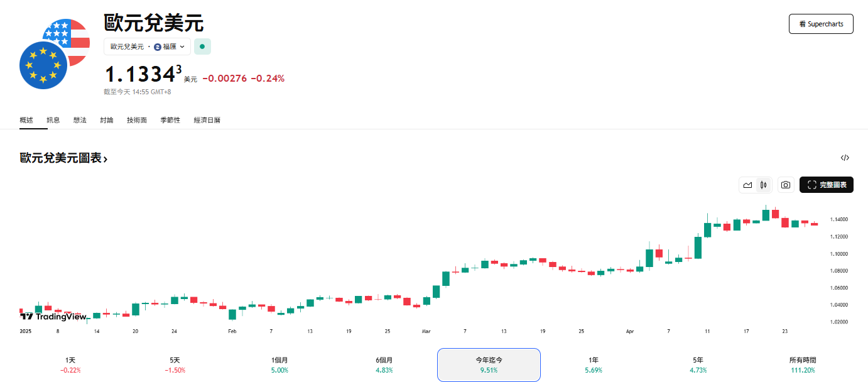Select the 1天 time range
Viewport: 868px width, 382px height.
pyautogui.click(x=70, y=365)
